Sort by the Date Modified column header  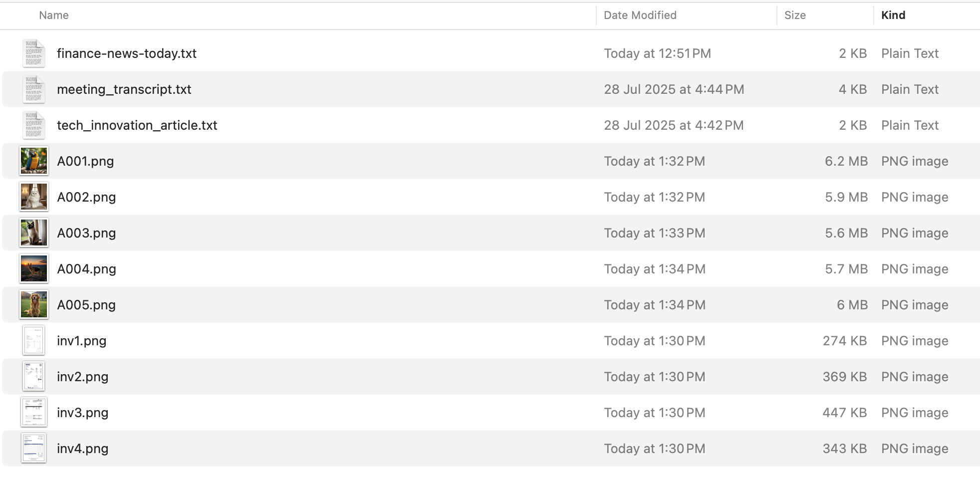[x=640, y=15]
